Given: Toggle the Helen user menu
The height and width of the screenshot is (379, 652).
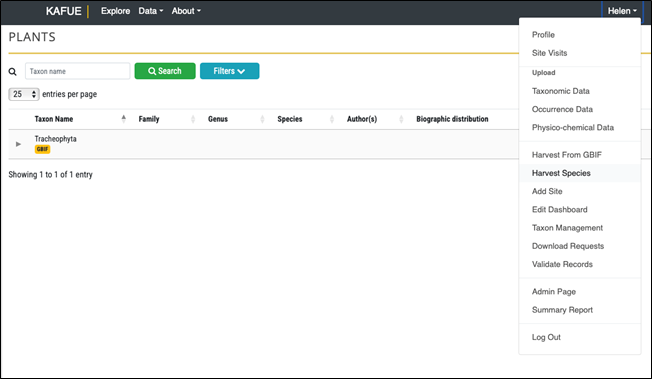Looking at the screenshot, I should (x=622, y=11).
